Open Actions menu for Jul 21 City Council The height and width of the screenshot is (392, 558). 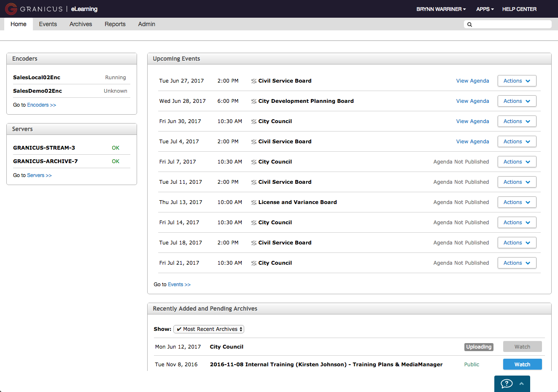point(517,263)
